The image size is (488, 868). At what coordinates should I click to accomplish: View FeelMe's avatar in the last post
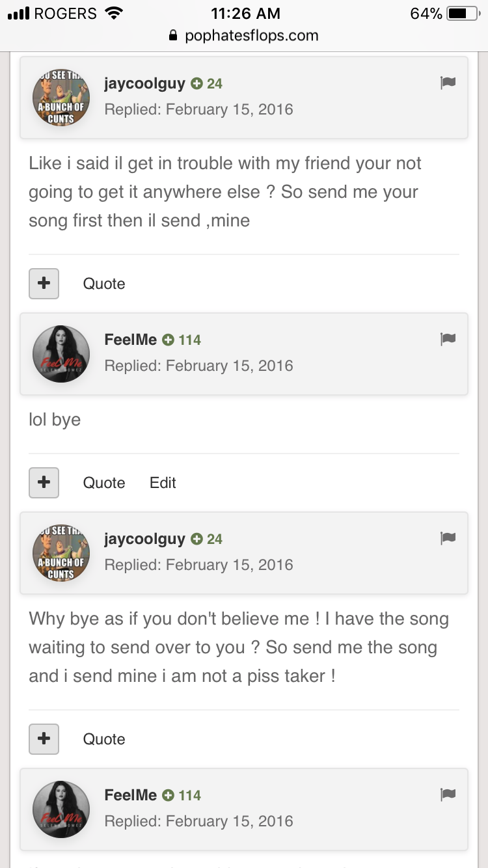pyautogui.click(x=61, y=809)
